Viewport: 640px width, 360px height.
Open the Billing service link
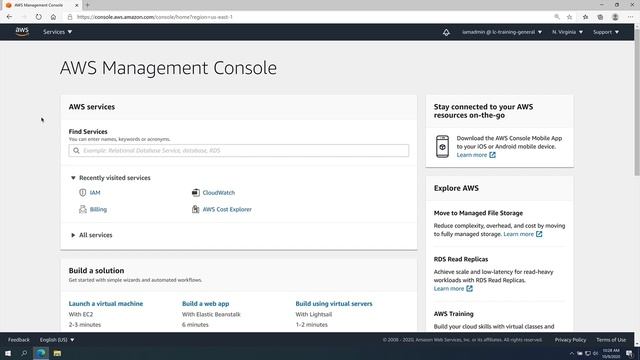98,209
